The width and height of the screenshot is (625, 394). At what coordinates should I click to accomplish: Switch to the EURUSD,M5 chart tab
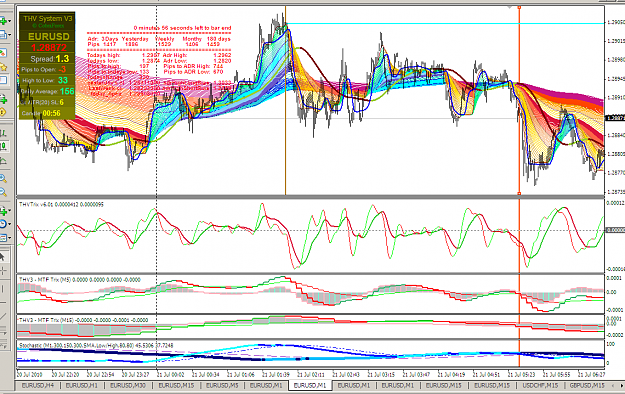pos(222,386)
